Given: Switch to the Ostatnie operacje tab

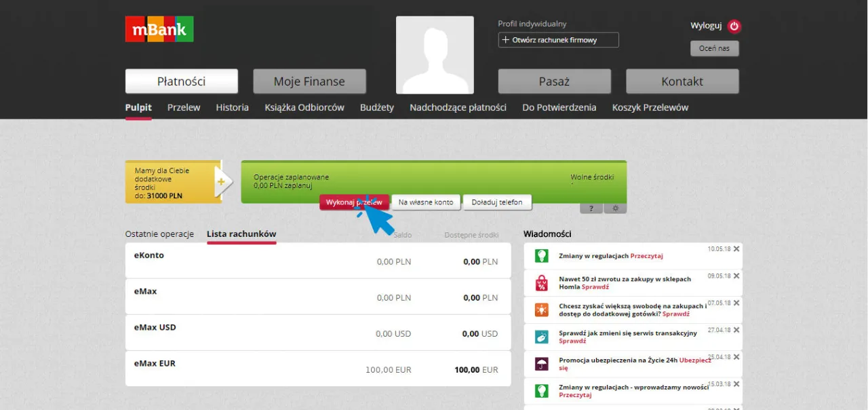Looking at the screenshot, I should point(159,234).
